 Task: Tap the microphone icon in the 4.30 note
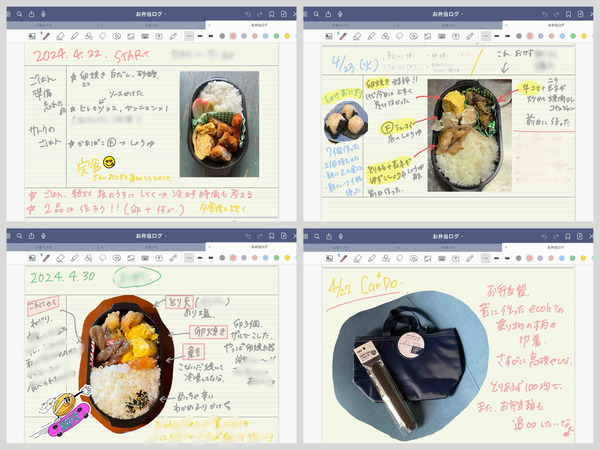coord(44,236)
